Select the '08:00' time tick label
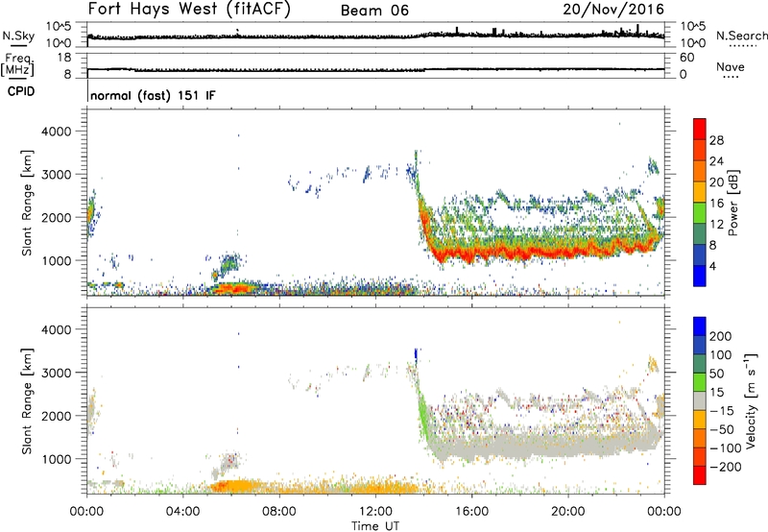 tap(279, 512)
